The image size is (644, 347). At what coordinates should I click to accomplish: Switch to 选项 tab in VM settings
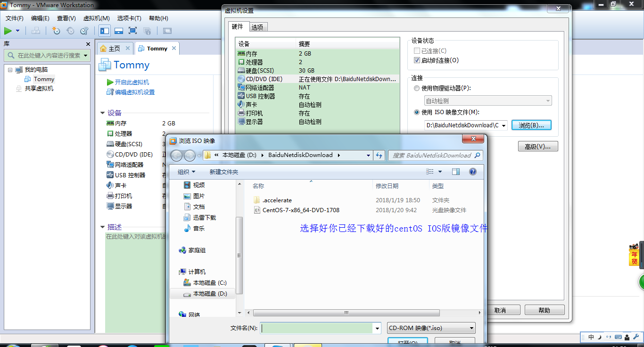[x=257, y=27]
